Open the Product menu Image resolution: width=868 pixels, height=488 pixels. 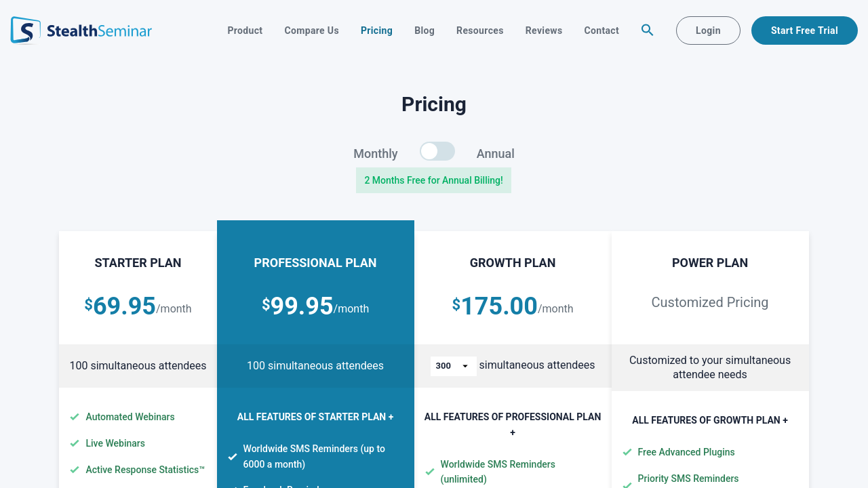click(245, 30)
